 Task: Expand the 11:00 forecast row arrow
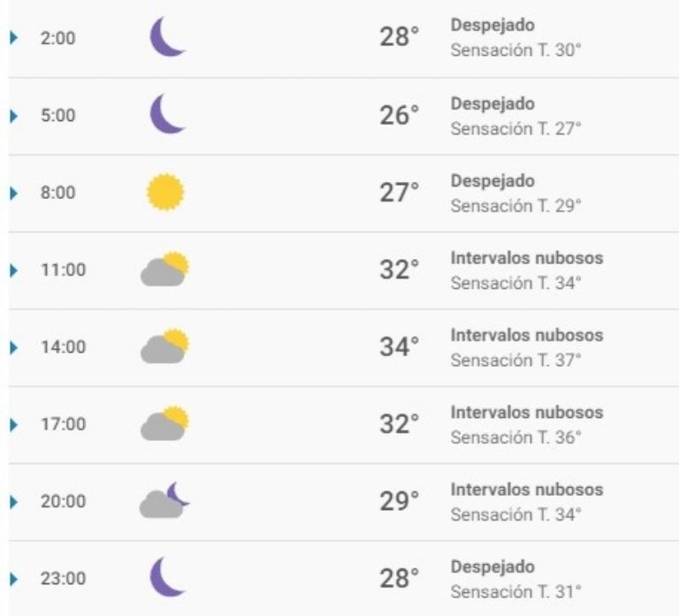(x=14, y=270)
